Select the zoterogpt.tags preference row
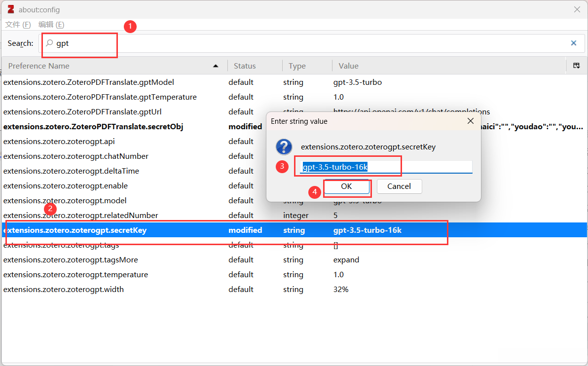588x366 pixels. [x=294, y=245]
